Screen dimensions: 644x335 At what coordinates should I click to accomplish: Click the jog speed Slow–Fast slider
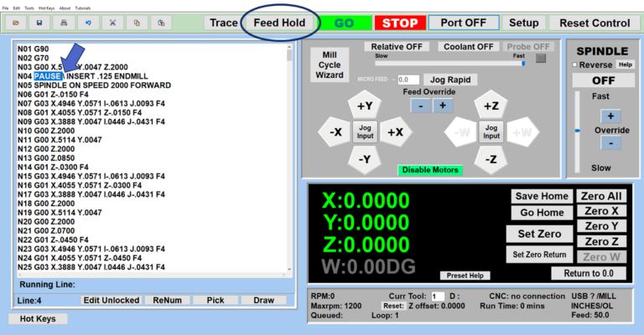click(x=453, y=63)
